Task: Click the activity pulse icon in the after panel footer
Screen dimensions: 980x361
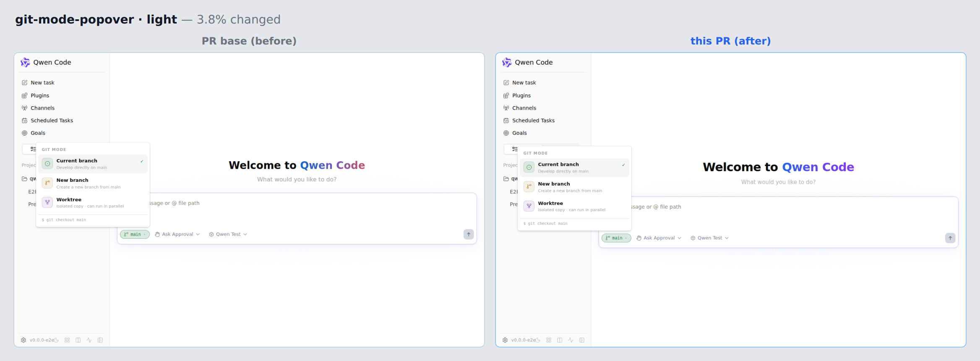Action: [x=571, y=340]
